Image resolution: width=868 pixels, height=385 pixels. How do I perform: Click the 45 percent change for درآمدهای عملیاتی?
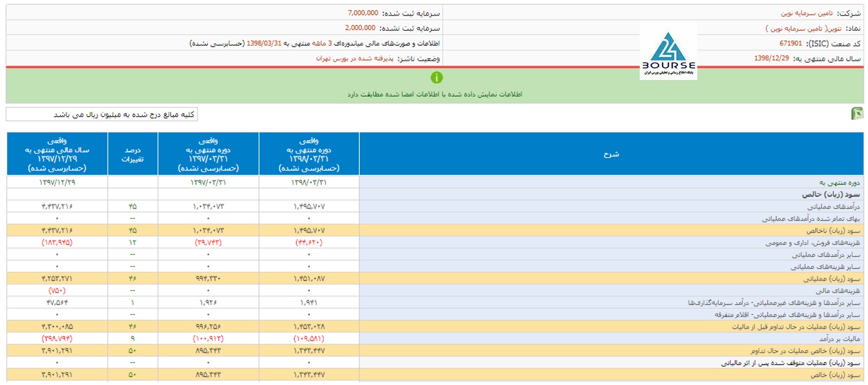(x=133, y=207)
